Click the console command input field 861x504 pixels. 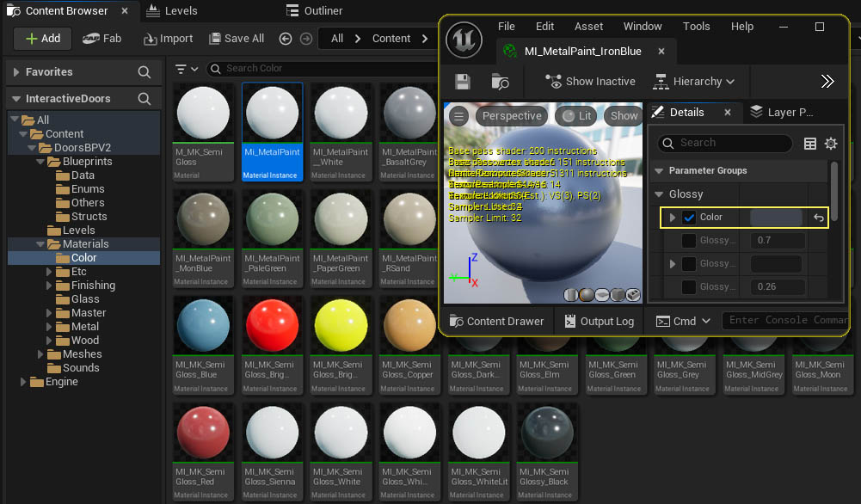coord(786,320)
